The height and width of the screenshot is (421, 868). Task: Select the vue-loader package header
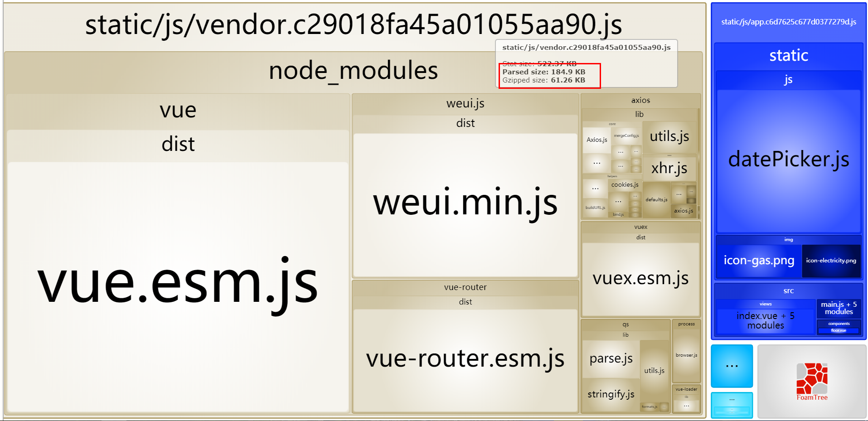pos(686,389)
